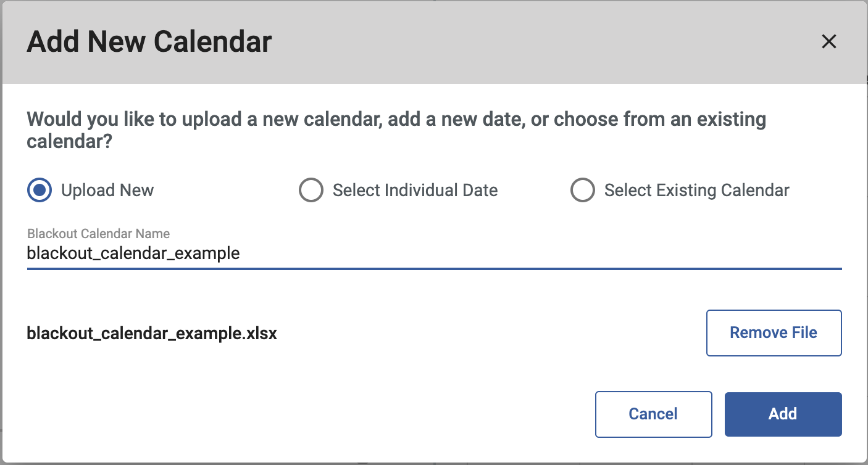
Task: Confirm with the Add button
Action: 783,414
